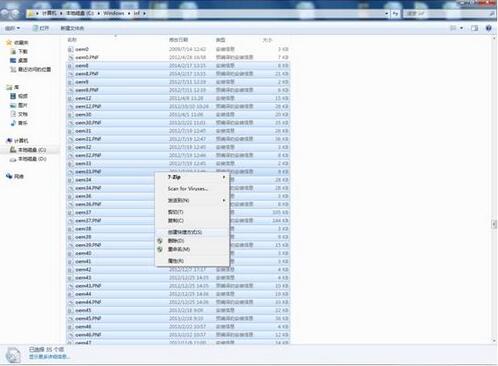This screenshot has height=366, width=498.
Task: Open the Organize dropdown menu
Action: tap(12, 28)
